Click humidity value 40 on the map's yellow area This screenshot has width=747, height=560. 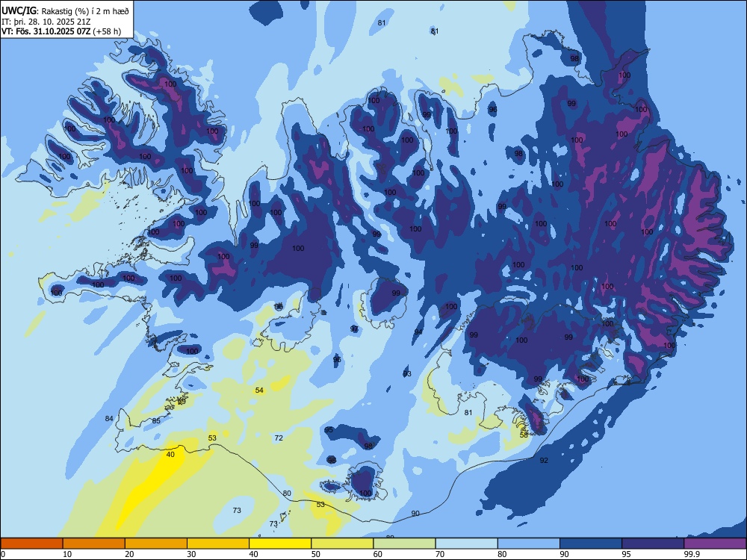170,454
